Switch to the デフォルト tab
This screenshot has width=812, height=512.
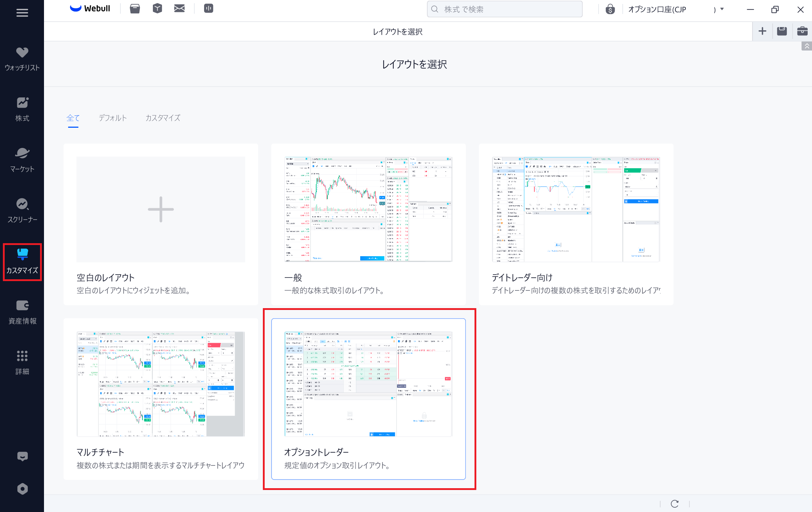[x=112, y=118]
